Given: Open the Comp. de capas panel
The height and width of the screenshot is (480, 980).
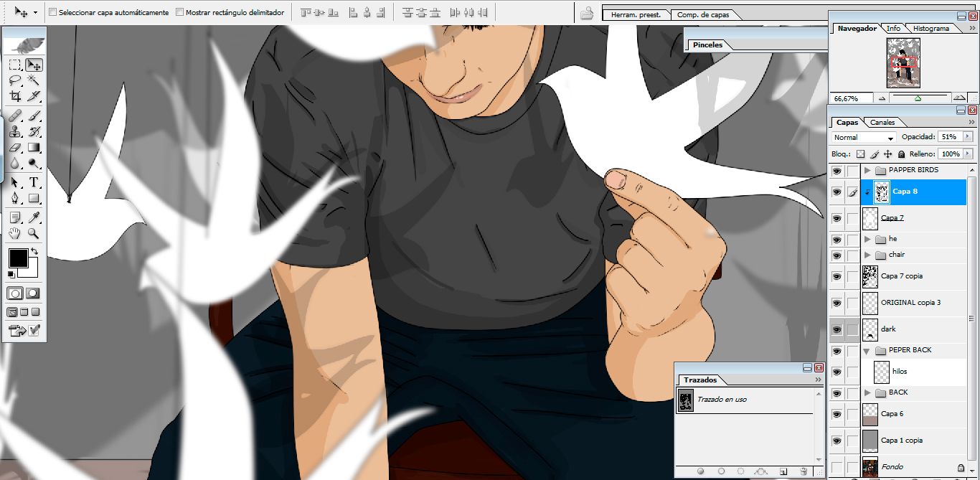Looking at the screenshot, I should coord(703,14).
